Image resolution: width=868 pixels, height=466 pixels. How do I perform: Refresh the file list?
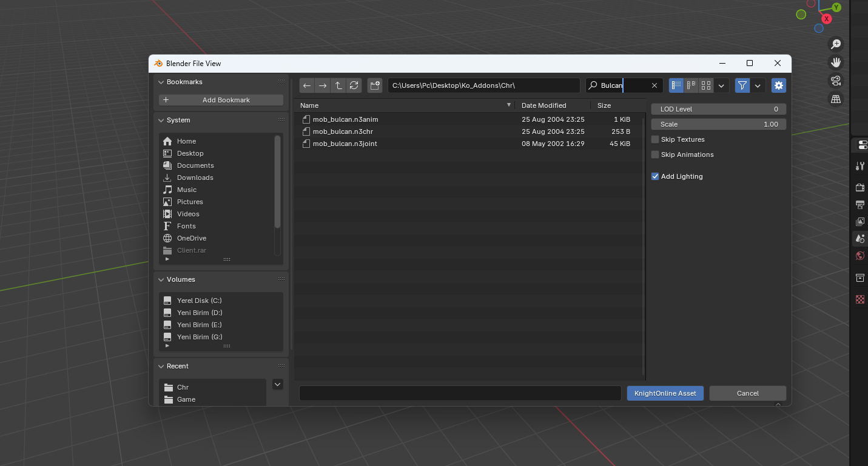(354, 85)
